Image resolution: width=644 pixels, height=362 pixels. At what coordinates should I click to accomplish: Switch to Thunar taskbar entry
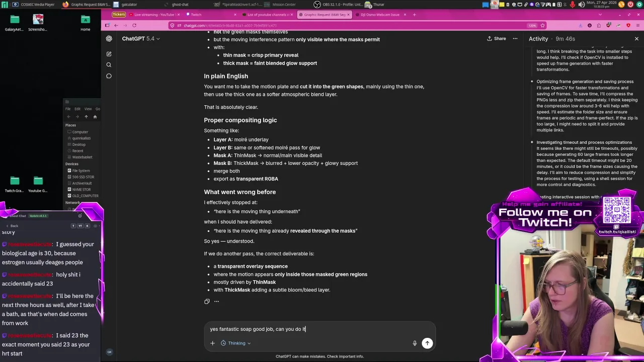tap(375, 5)
